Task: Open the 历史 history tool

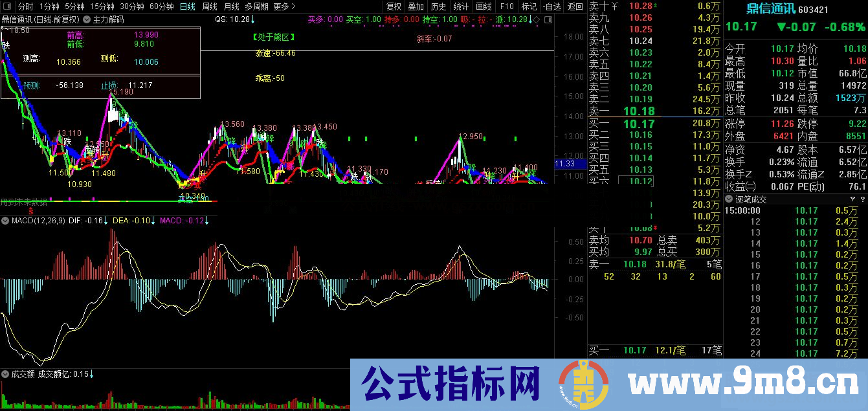Action: click(438, 6)
